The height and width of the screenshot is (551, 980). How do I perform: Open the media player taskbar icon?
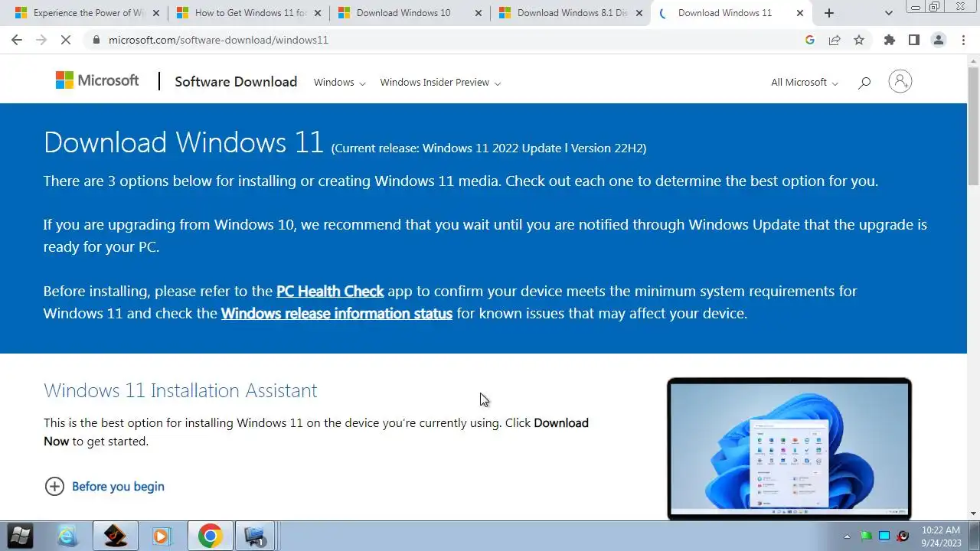(x=161, y=536)
